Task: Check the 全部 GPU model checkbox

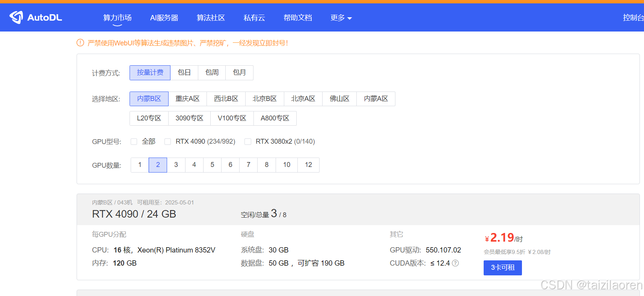Action: [134, 141]
